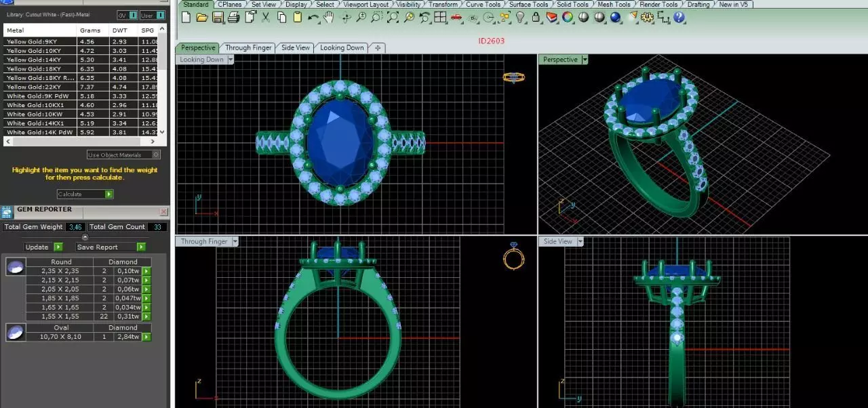
Task: Click the Zoom Selected icon
Action: coord(409,17)
